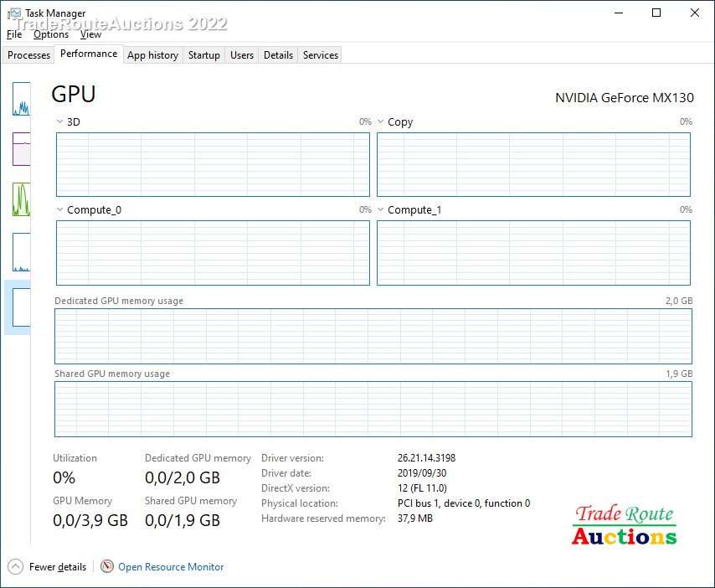Switch to the Details tab
715x588 pixels.
tap(278, 55)
